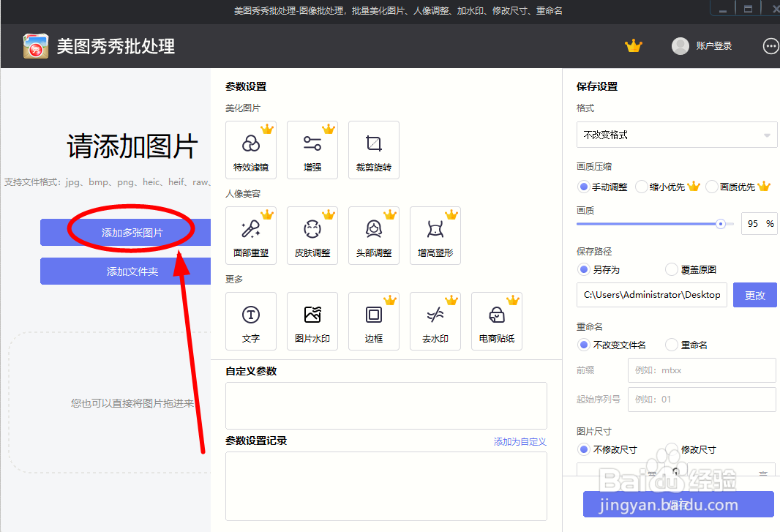Click the 参数设置记录 settings record box
Image resolution: width=780 pixels, height=532 pixels.
386,486
